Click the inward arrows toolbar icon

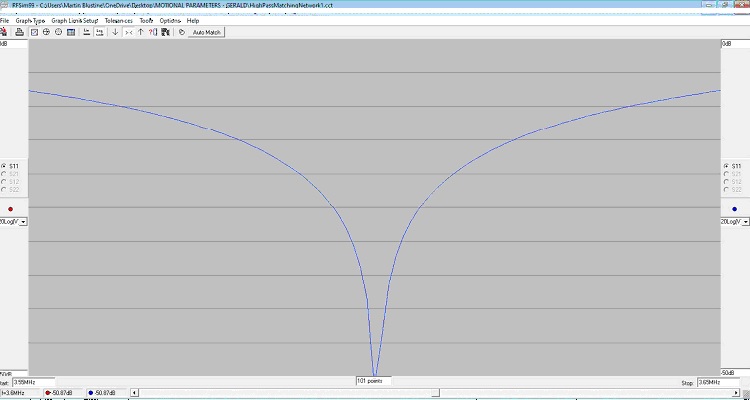click(x=128, y=32)
